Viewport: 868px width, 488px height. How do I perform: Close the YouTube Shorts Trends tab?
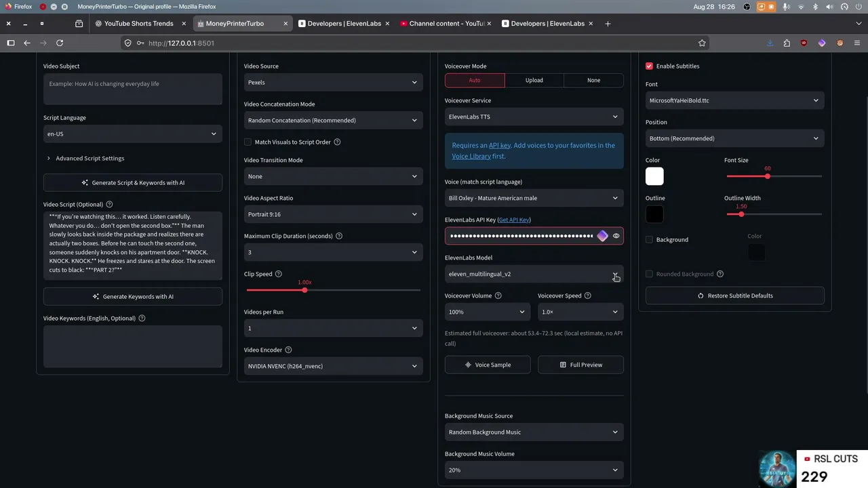[x=184, y=24]
